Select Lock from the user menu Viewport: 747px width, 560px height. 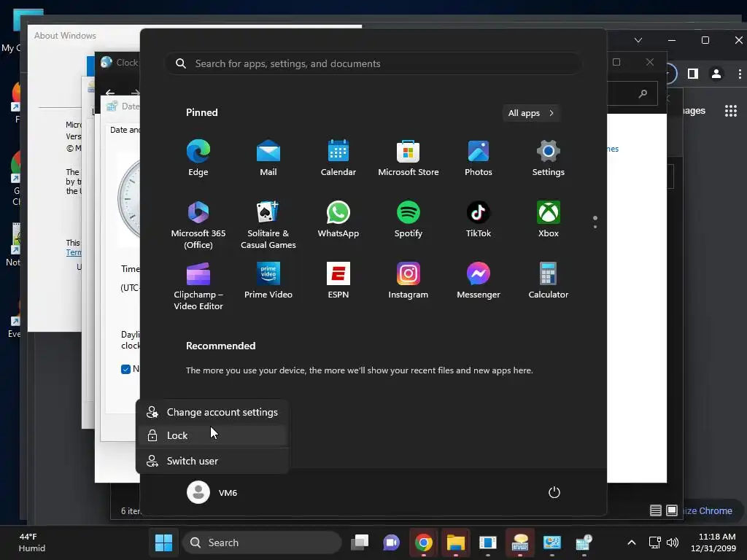point(212,435)
